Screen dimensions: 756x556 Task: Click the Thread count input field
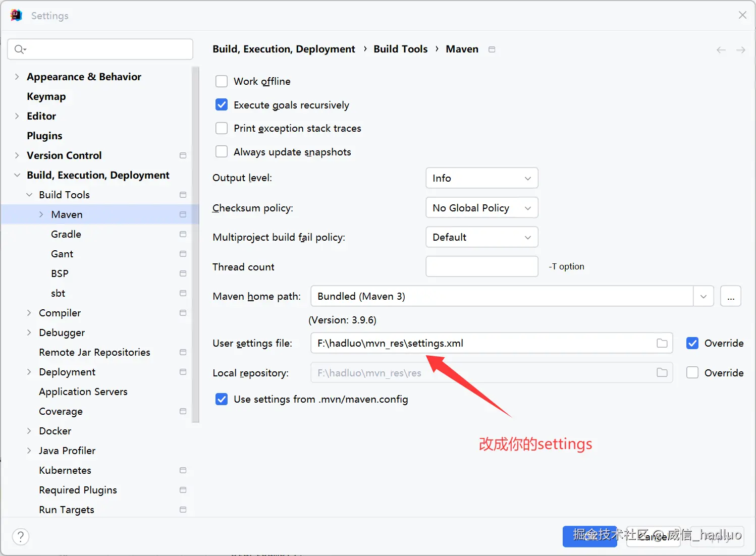[482, 266]
